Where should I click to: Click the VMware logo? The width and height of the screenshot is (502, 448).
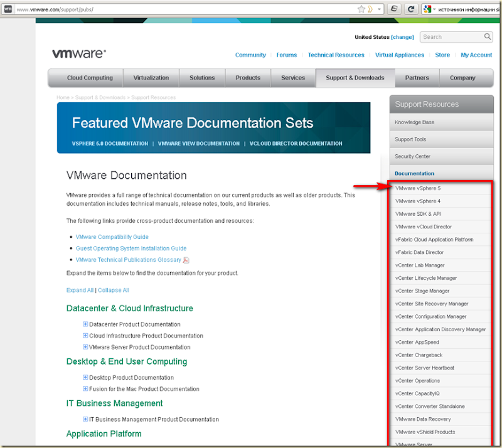tap(79, 53)
